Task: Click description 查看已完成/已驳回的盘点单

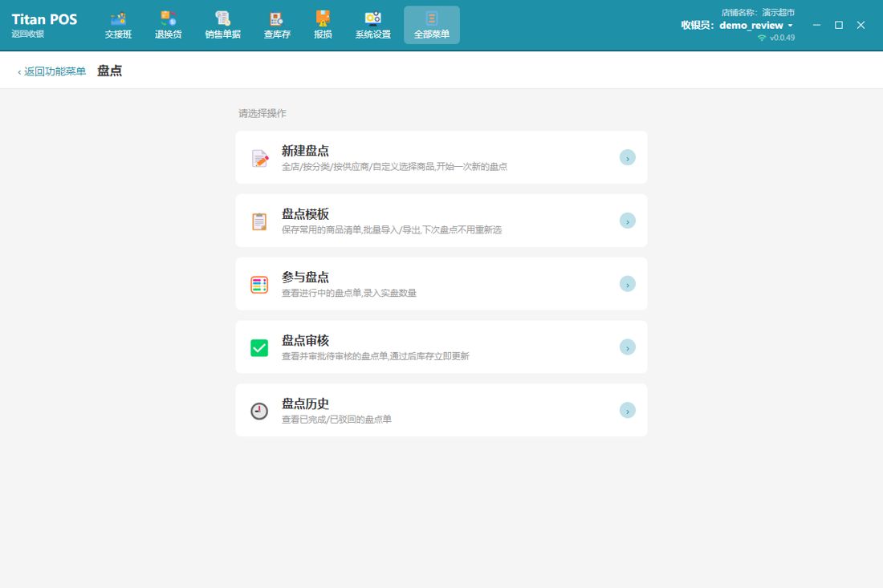Action: pyautogui.click(x=337, y=420)
